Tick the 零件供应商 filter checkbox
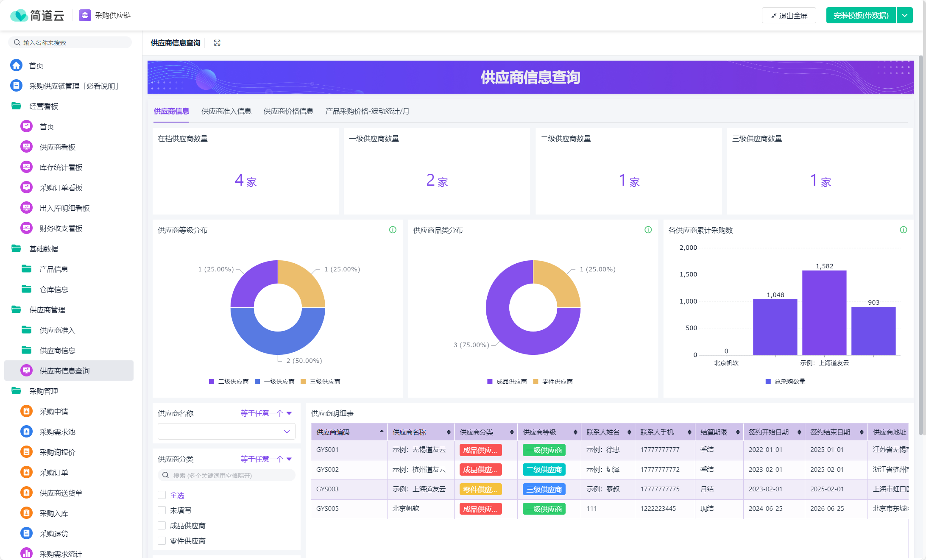926x560 pixels. click(162, 540)
